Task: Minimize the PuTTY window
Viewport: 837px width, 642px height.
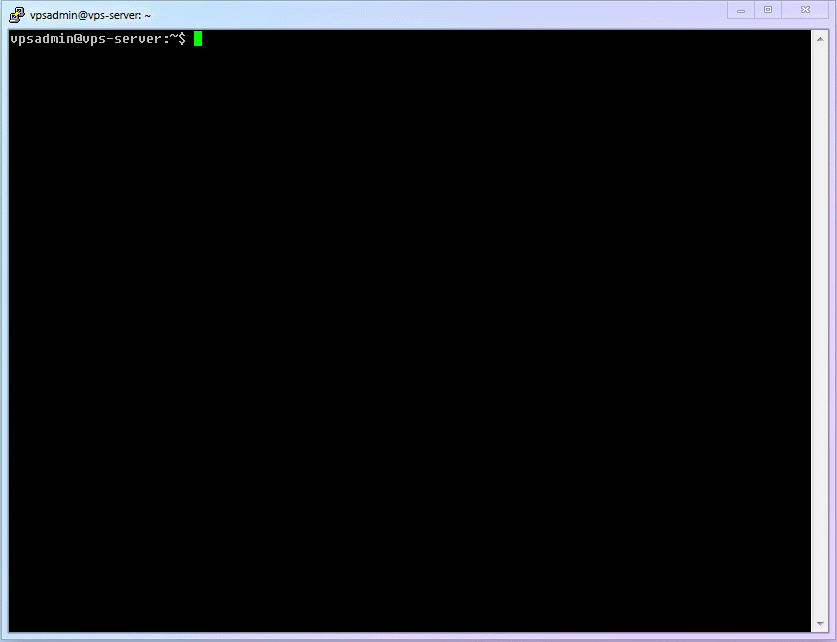Action: click(740, 10)
